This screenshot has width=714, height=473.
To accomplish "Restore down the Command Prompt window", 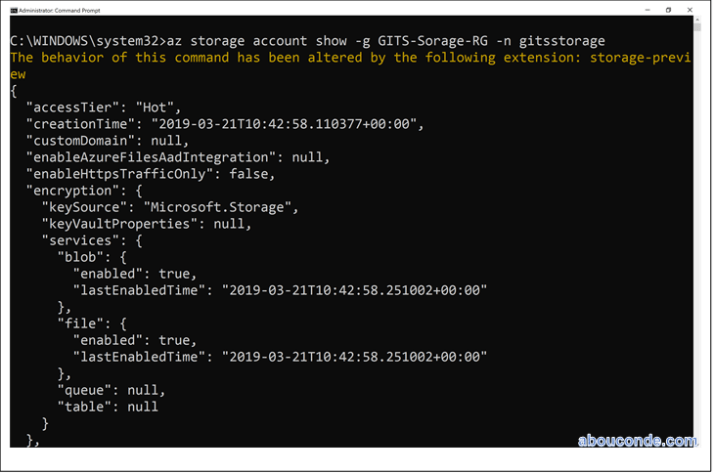I will point(668,10).
